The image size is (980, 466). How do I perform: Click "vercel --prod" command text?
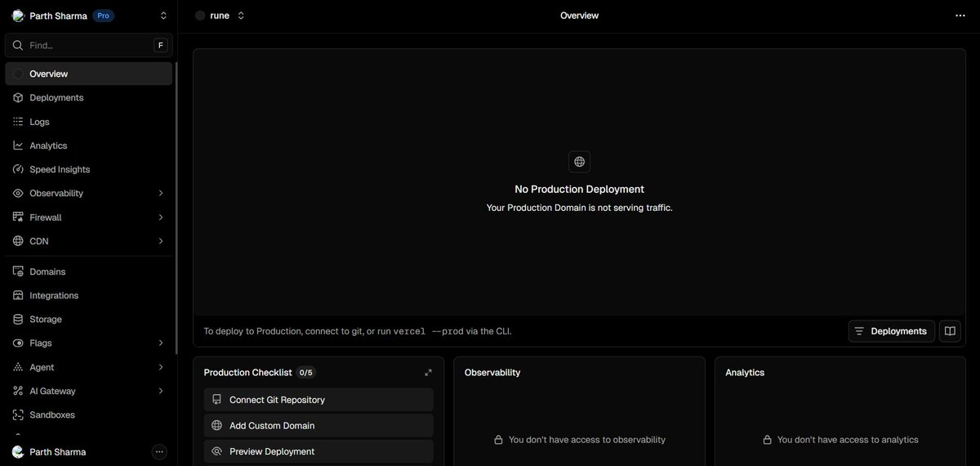point(428,331)
